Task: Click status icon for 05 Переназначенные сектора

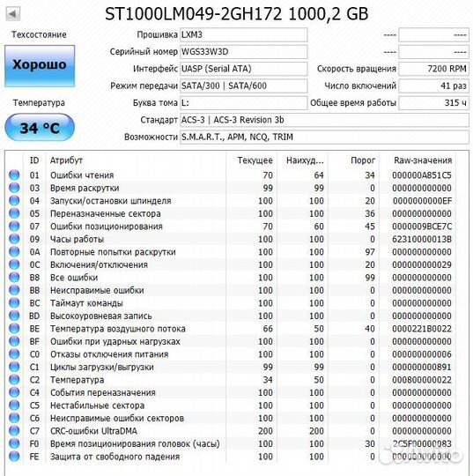Action: 14,213
